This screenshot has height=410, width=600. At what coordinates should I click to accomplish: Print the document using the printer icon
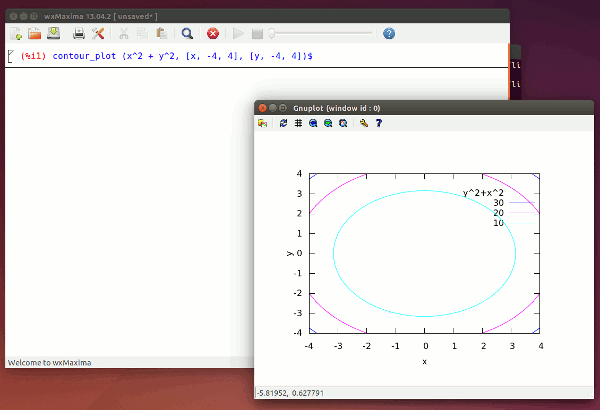tap(79, 33)
